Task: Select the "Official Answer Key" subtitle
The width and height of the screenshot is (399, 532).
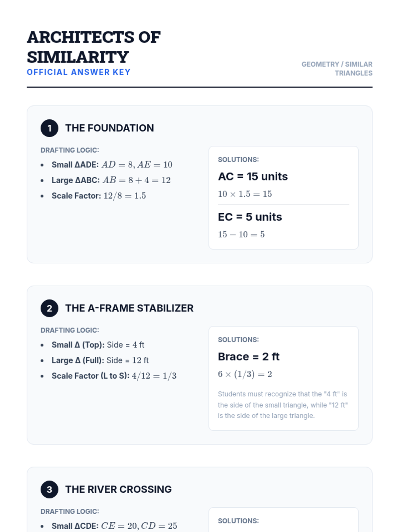Action: point(78,72)
